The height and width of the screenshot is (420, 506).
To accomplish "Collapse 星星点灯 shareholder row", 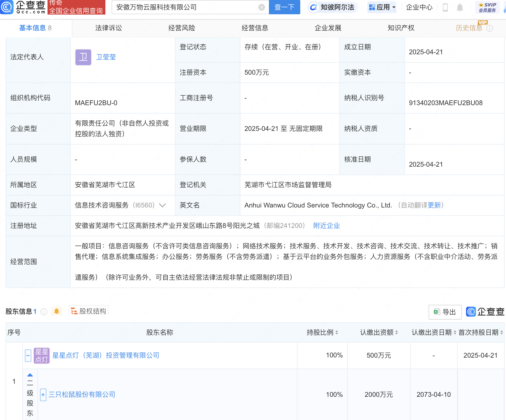I will 28,355.
